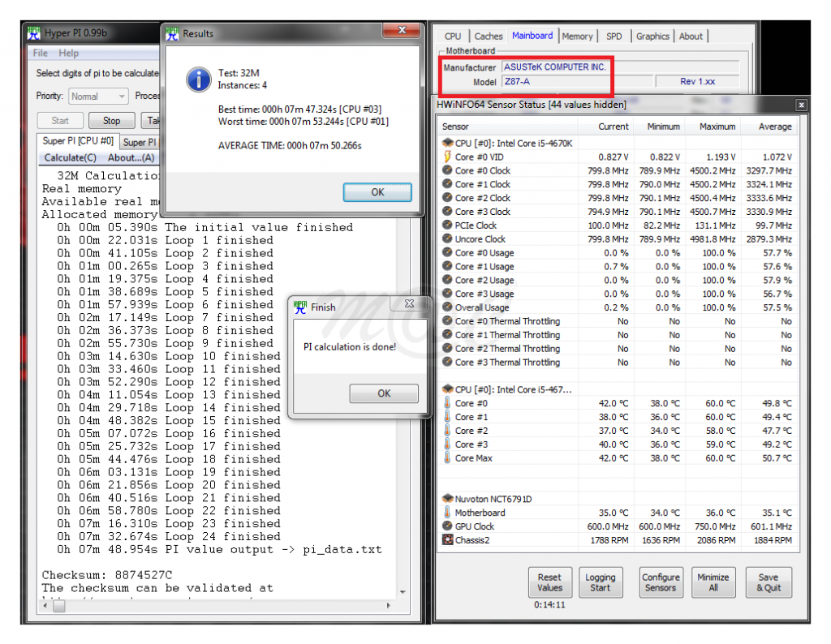
Task: Open the File menu in Hyper PI
Action: click(41, 53)
